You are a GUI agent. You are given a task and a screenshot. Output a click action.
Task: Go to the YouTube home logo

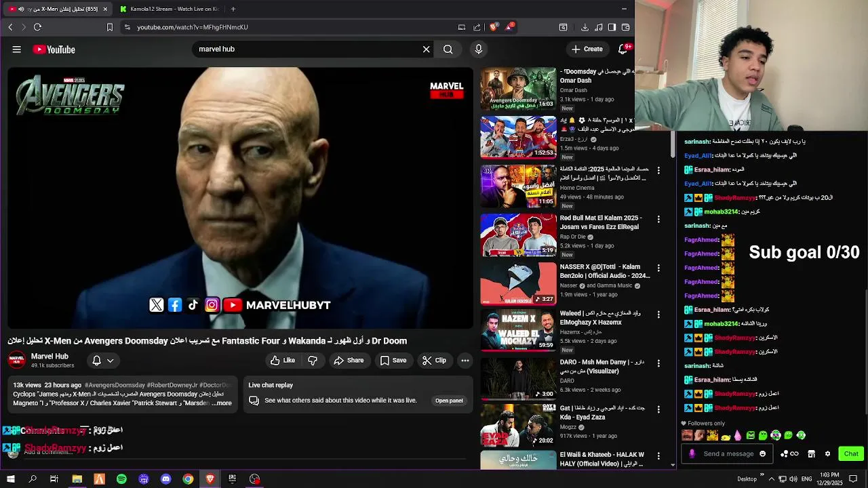click(54, 49)
